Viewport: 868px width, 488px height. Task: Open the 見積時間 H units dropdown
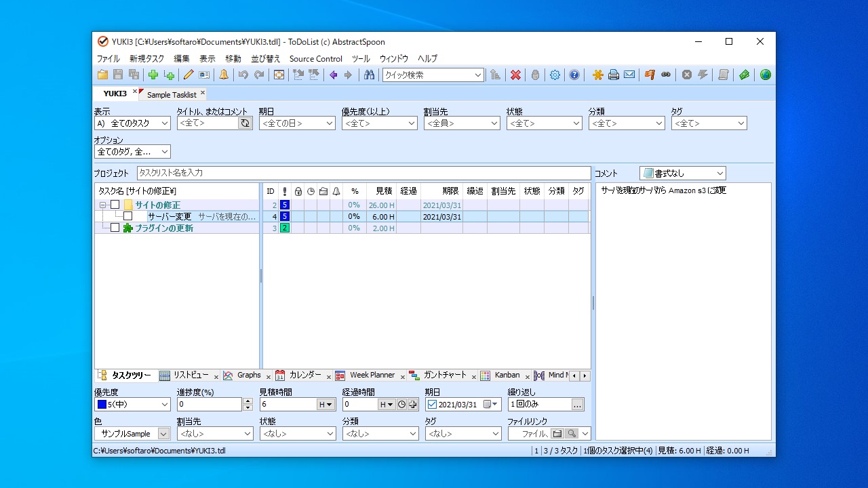tap(326, 405)
